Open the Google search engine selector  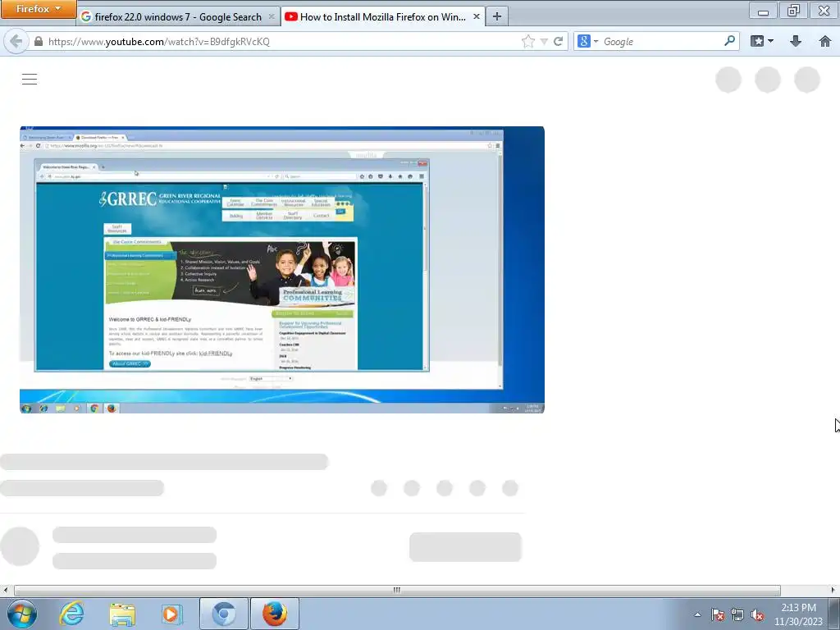click(x=587, y=41)
